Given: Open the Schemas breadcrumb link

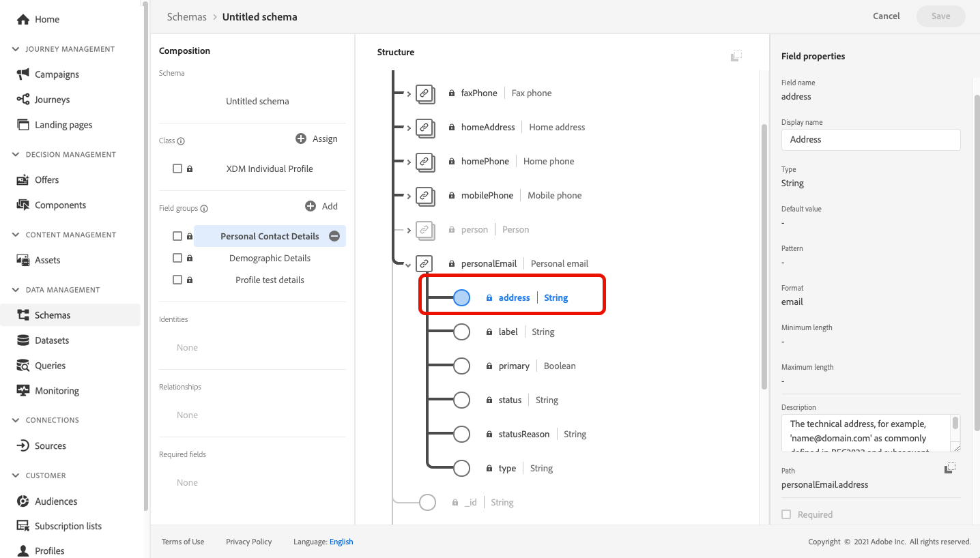Looking at the screenshot, I should (186, 16).
